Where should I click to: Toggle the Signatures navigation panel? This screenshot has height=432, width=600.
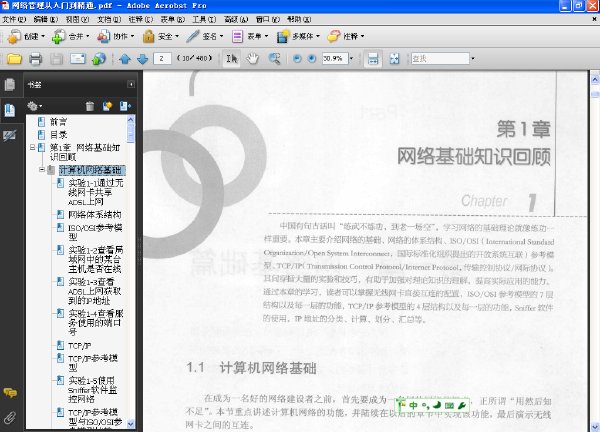tap(10, 135)
